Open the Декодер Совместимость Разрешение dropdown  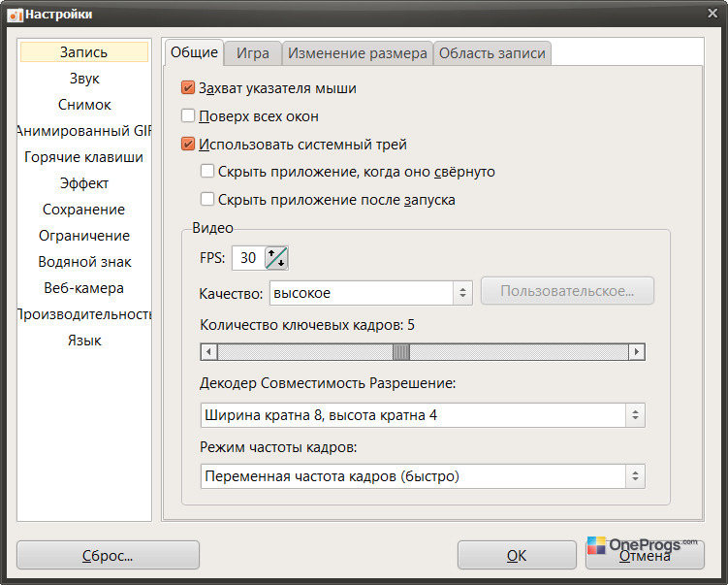pos(423,415)
